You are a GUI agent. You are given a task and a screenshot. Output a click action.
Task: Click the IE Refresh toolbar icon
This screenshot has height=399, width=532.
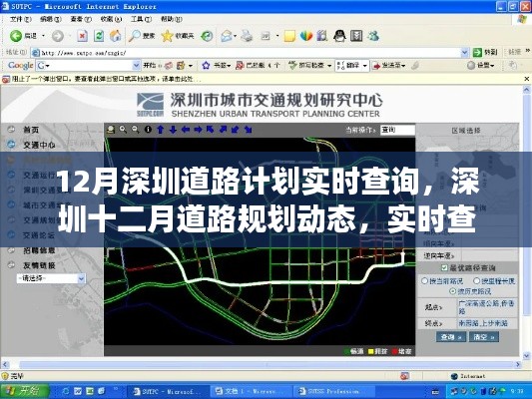[x=99, y=36]
